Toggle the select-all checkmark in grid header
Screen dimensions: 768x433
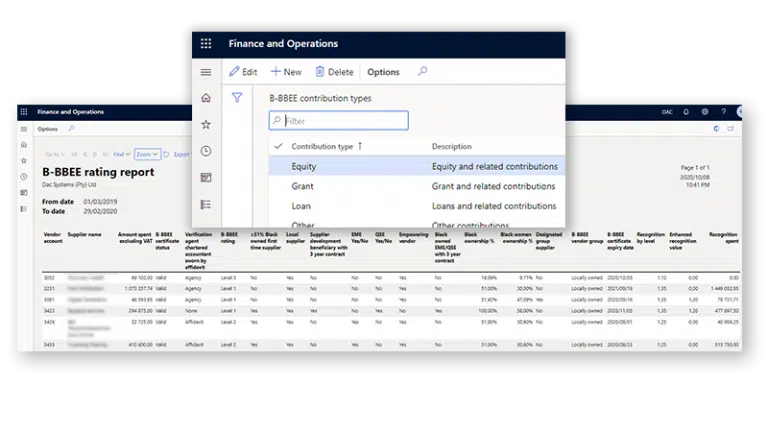coord(278,146)
